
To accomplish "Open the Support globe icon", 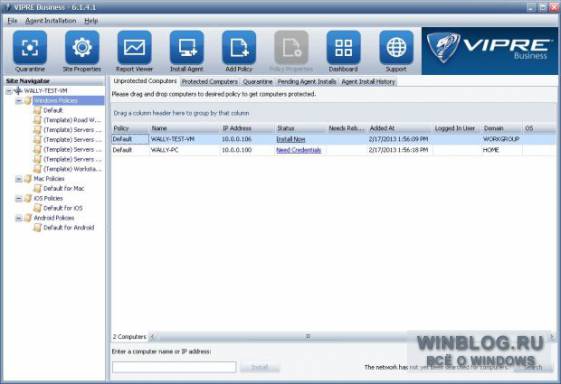I will [396, 48].
